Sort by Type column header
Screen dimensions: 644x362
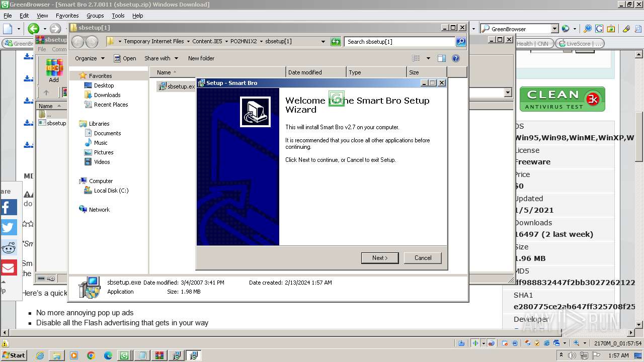coord(376,72)
